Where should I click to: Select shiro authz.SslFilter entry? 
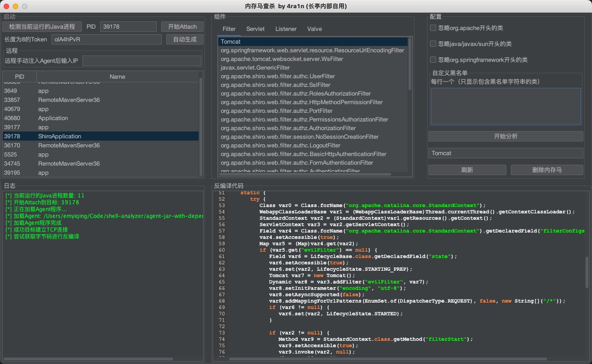pyautogui.click(x=312, y=85)
